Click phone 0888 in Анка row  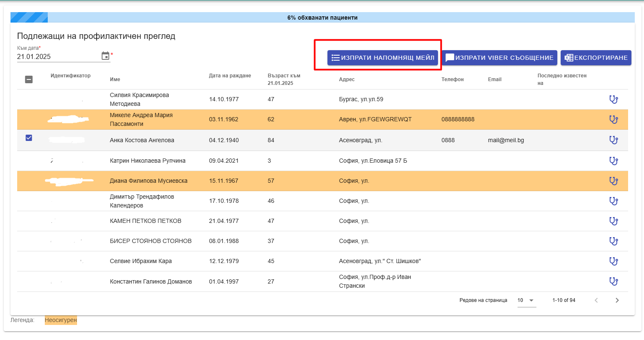[448, 140]
